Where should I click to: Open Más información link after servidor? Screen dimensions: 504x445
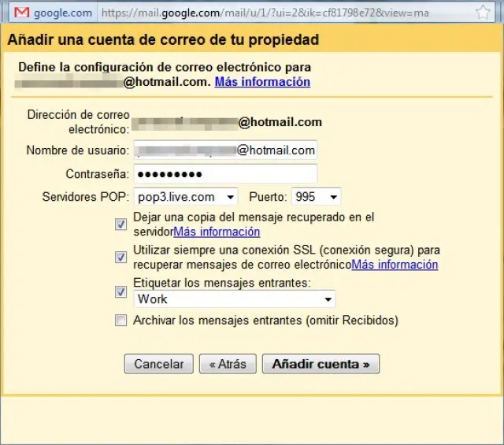(x=217, y=232)
